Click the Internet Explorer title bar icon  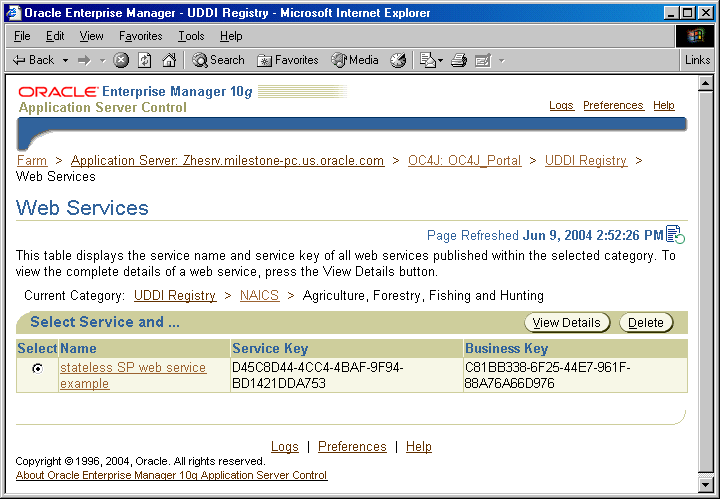click(13, 12)
